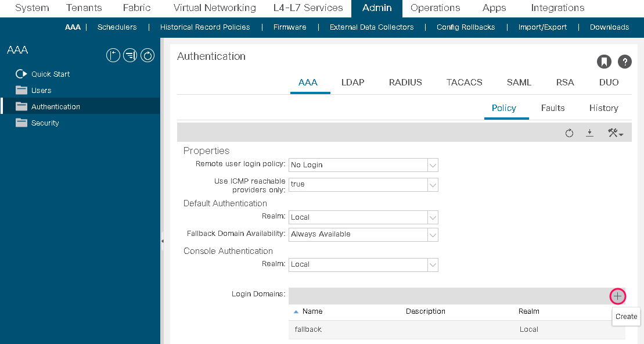
Task: Open the Apps menu
Action: pyautogui.click(x=494, y=8)
